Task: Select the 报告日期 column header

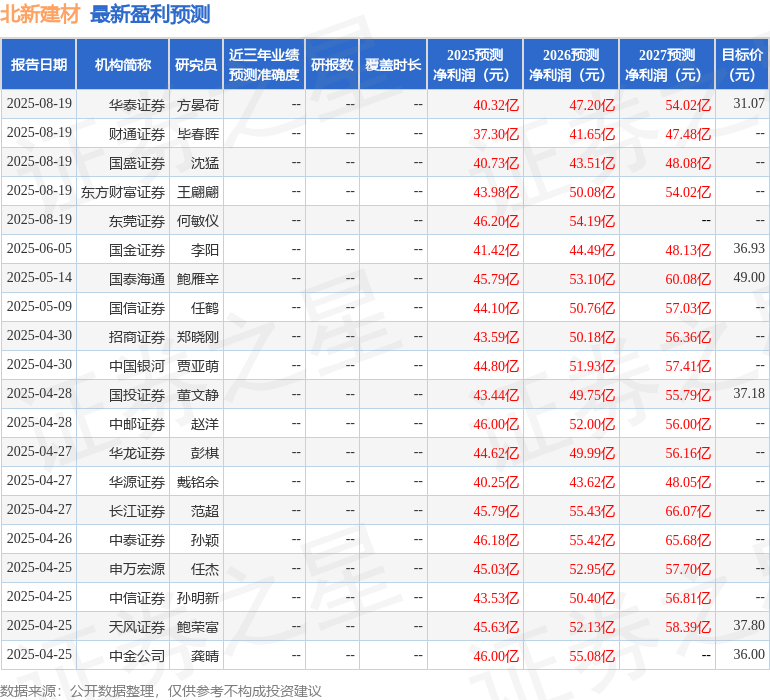Action: pyautogui.click(x=39, y=65)
